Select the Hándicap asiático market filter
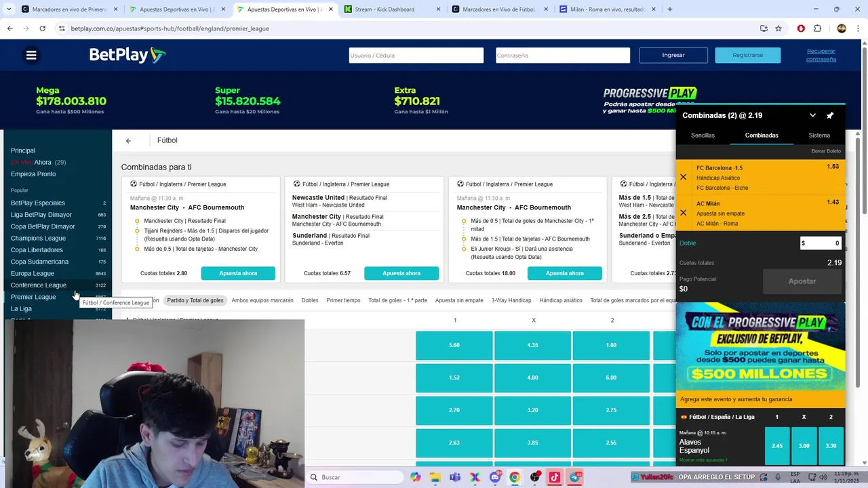 561,300
